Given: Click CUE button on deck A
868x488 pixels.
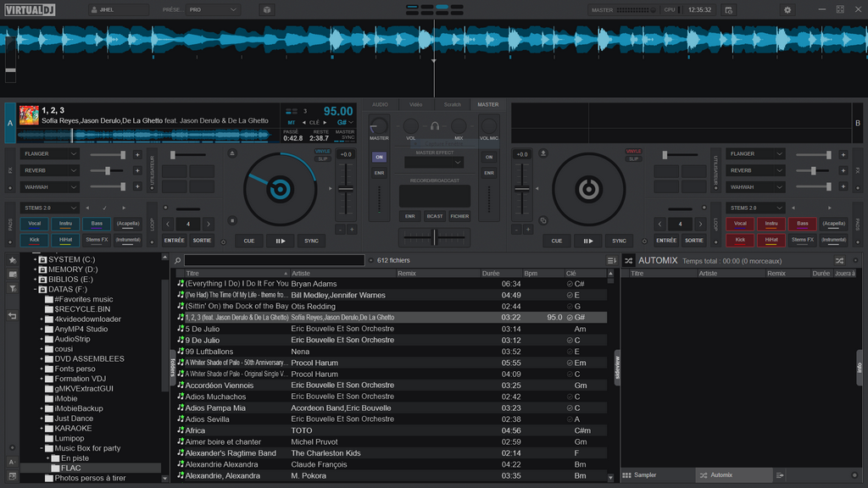Looking at the screenshot, I should [249, 241].
